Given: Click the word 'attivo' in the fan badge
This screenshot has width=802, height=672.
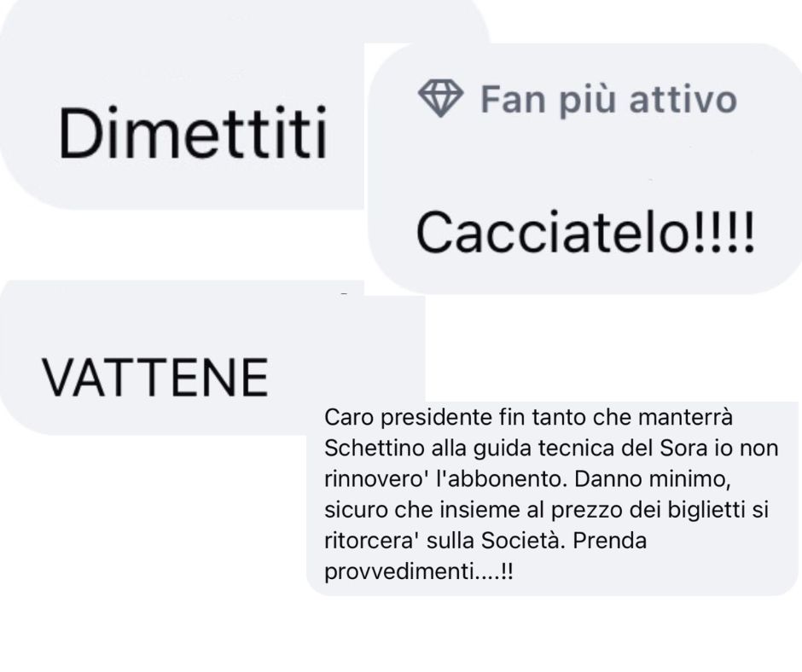Looking at the screenshot, I should click(683, 99).
